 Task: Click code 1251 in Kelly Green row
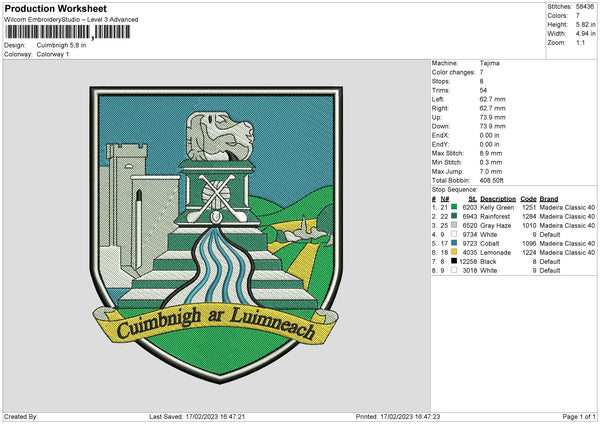(x=530, y=207)
